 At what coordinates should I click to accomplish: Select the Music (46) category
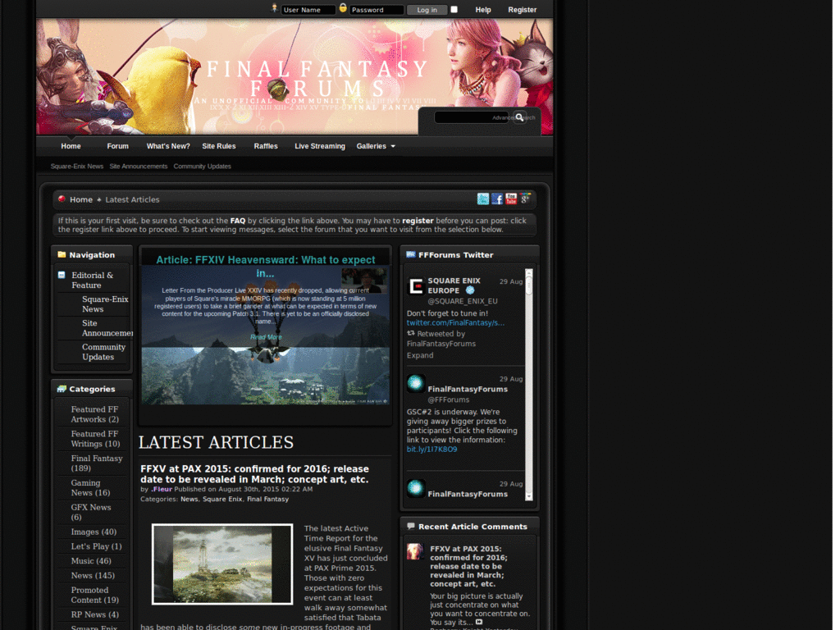[x=91, y=561]
